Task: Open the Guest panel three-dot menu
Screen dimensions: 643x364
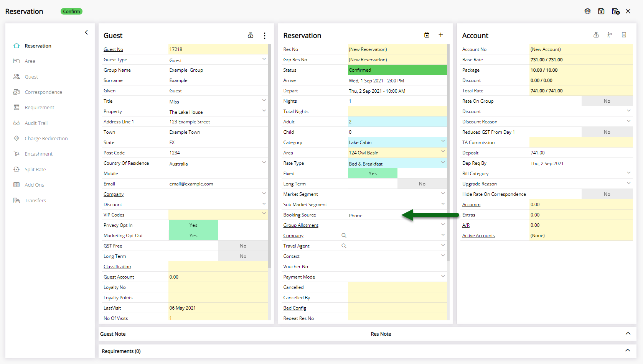Action: click(x=264, y=35)
